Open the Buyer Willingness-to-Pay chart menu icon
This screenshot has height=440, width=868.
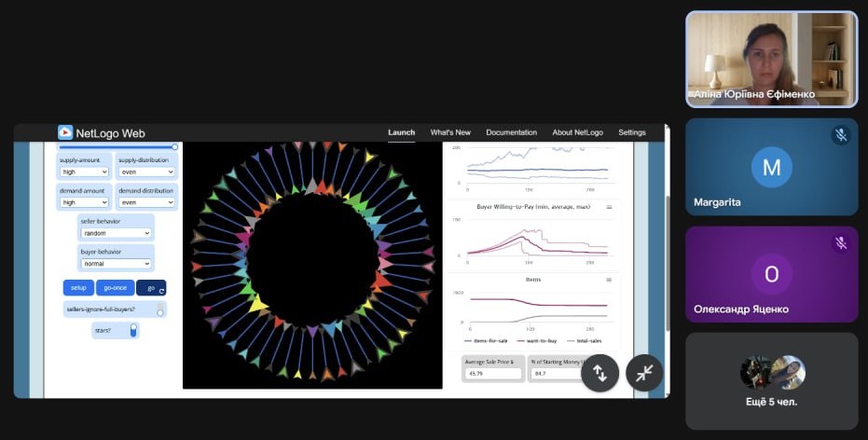point(609,206)
